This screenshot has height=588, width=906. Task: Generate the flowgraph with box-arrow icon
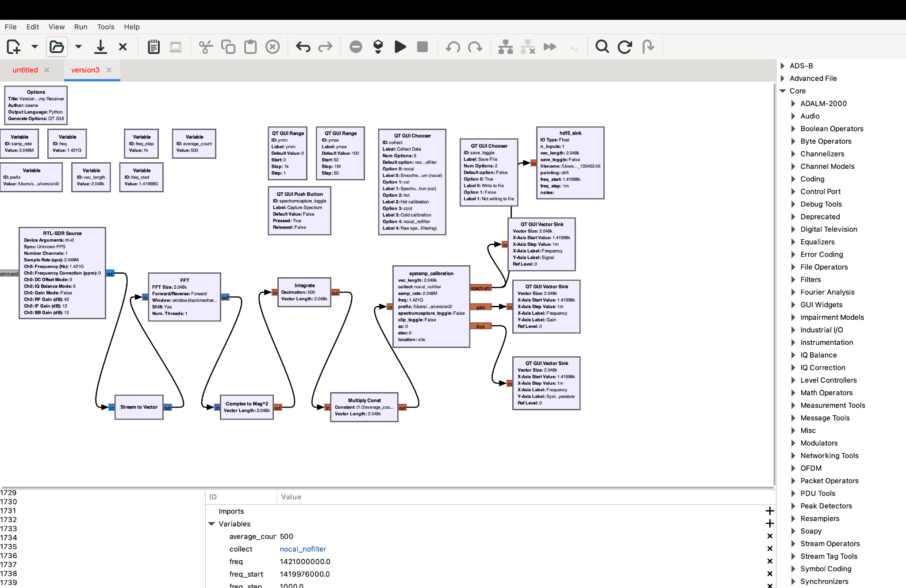[378, 46]
